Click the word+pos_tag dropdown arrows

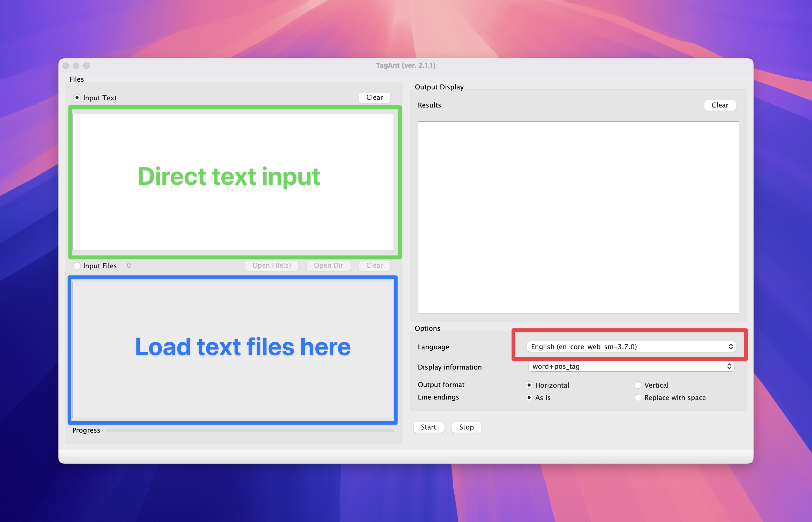(x=729, y=366)
